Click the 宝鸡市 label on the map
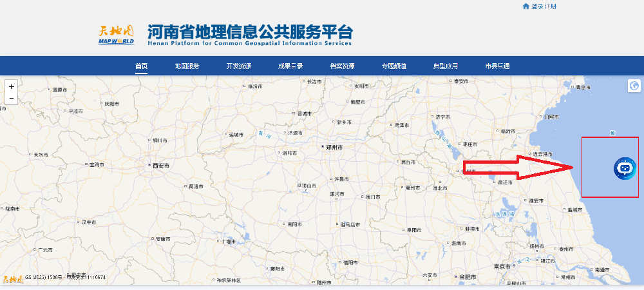Screen dimensions: 644x290 [97, 165]
